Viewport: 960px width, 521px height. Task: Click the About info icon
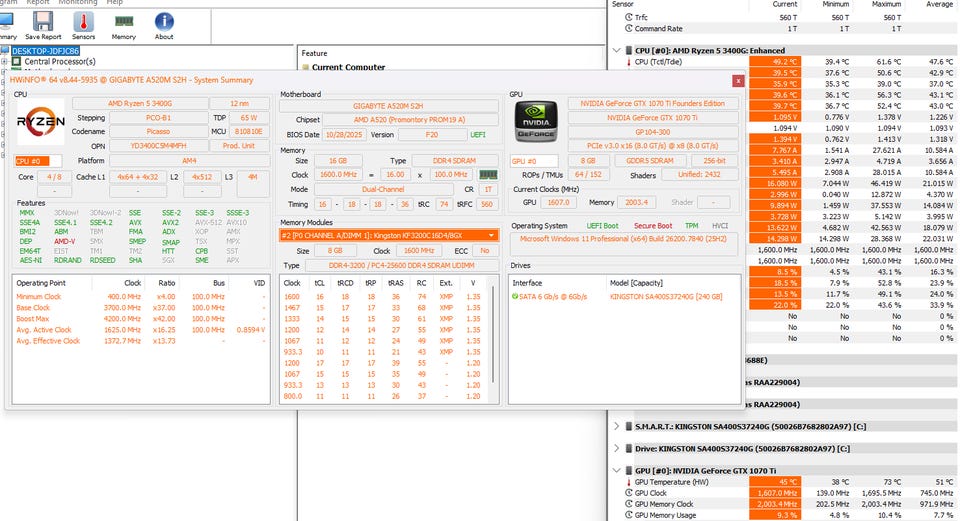(164, 21)
